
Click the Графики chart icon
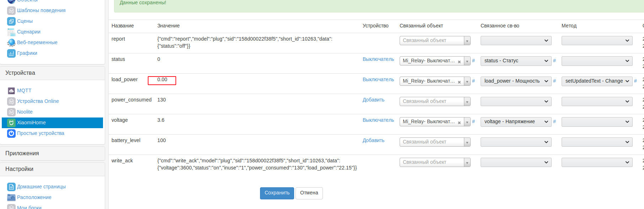11,53
